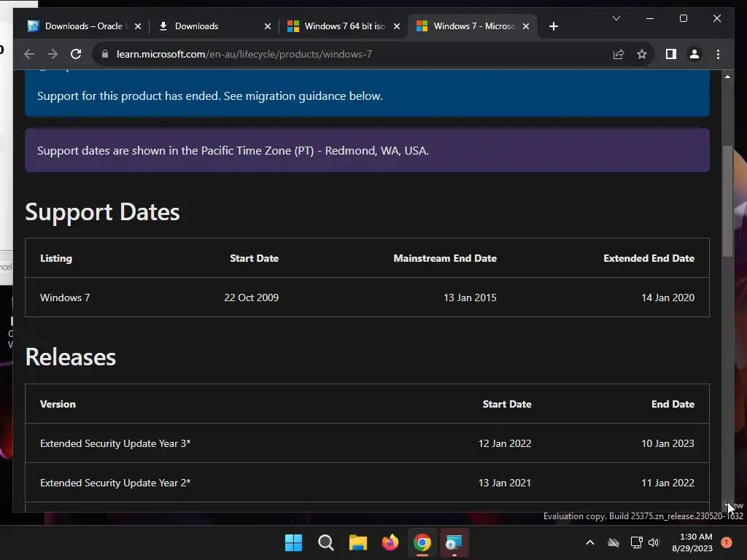Open the Chrome profile menu
This screenshot has width=747, height=560.
click(x=694, y=54)
